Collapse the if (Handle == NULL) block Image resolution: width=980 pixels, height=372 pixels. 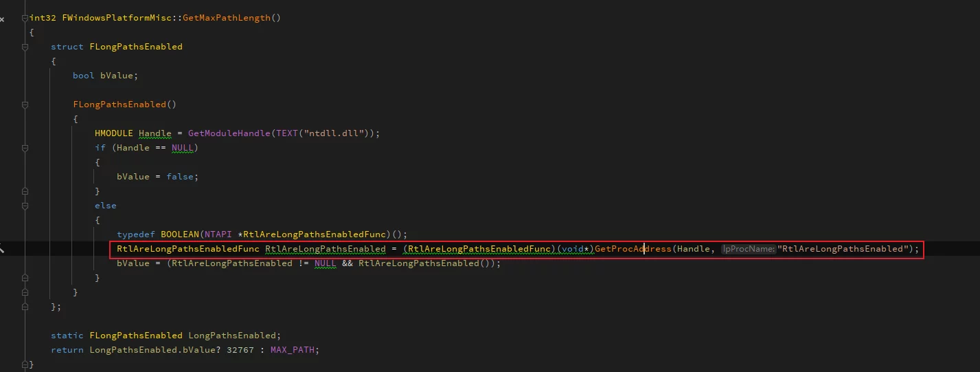pos(25,148)
